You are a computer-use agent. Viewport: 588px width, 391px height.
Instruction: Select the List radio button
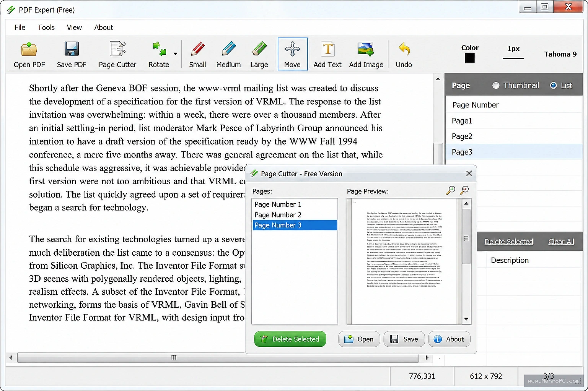coord(553,86)
